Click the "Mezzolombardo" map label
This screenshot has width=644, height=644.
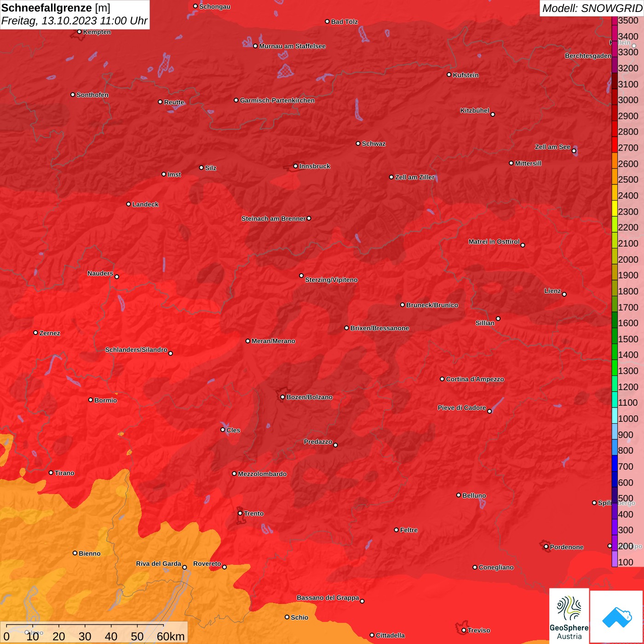point(262,474)
